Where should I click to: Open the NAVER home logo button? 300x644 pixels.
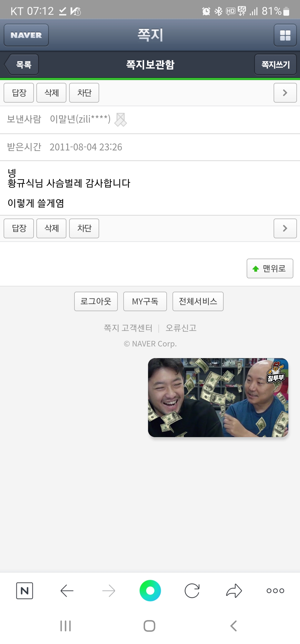[x=26, y=35]
